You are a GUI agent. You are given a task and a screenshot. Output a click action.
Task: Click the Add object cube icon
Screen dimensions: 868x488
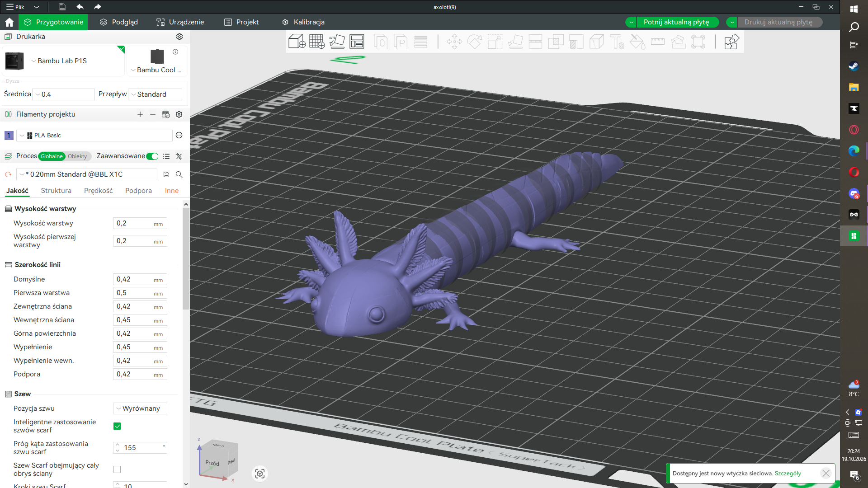[x=297, y=42]
